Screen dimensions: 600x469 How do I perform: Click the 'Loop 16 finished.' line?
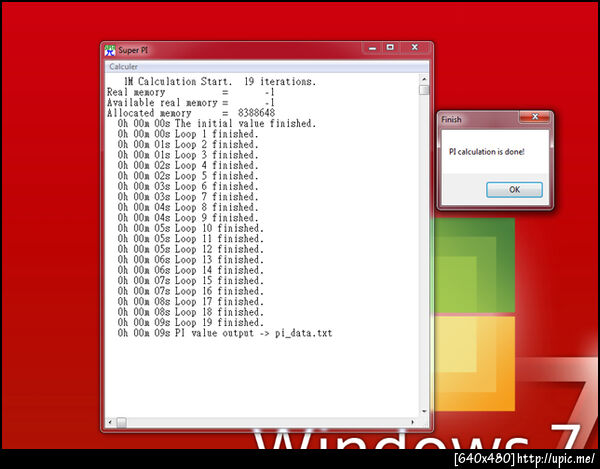[x=191, y=291]
